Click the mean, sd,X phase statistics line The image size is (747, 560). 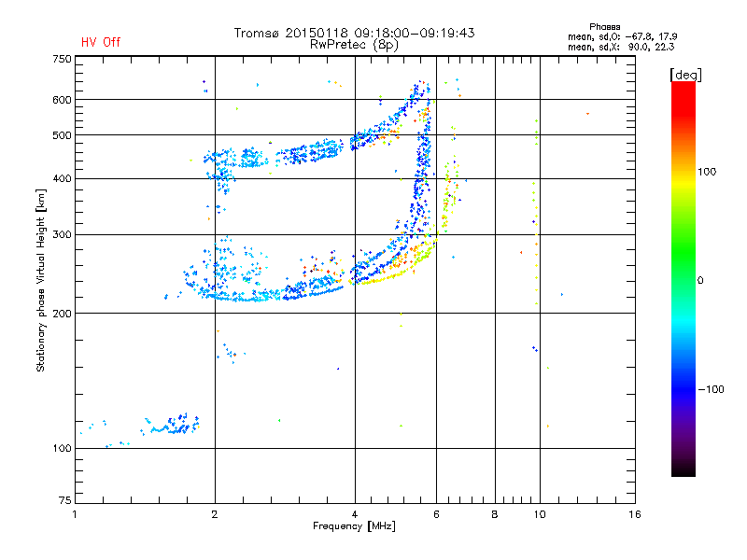(621, 47)
